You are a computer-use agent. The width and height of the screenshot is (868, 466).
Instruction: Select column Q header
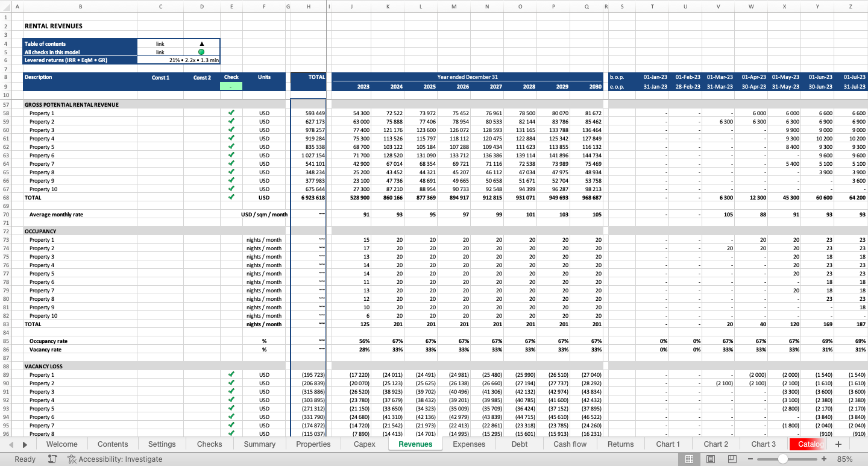pos(587,7)
